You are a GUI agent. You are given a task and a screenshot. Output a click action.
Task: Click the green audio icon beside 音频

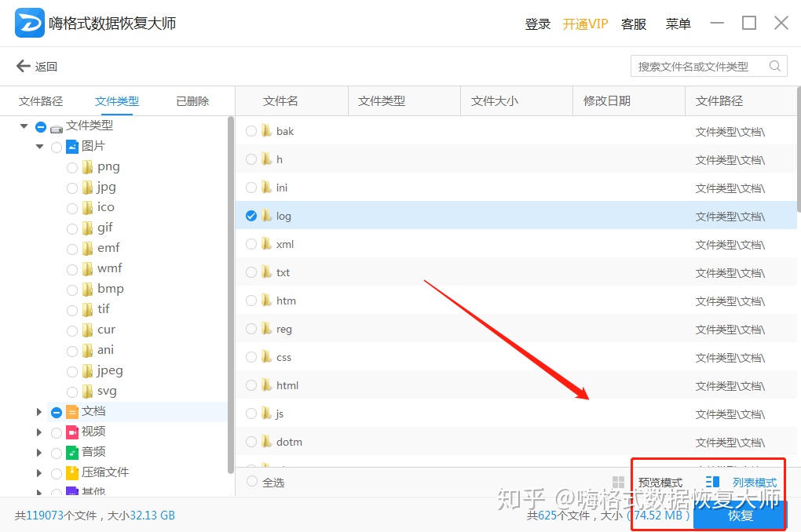click(71, 452)
